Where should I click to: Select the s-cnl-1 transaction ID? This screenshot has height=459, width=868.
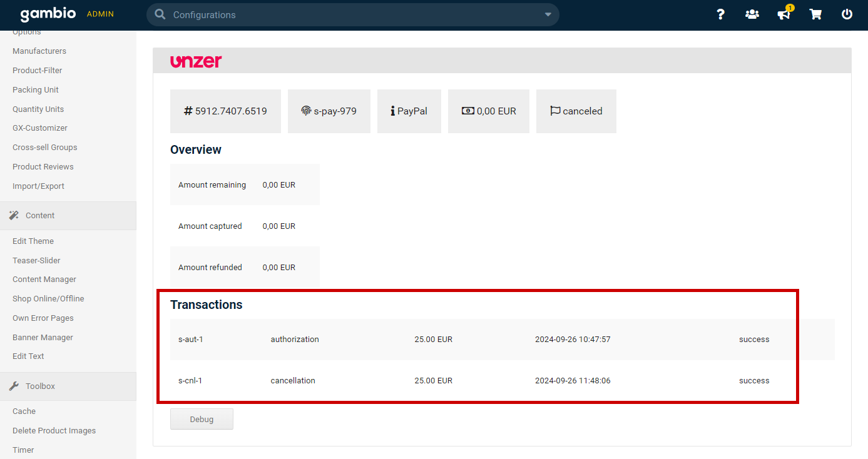point(190,381)
